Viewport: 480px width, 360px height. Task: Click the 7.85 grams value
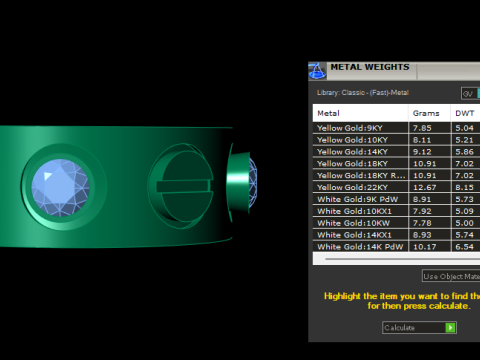422,128
